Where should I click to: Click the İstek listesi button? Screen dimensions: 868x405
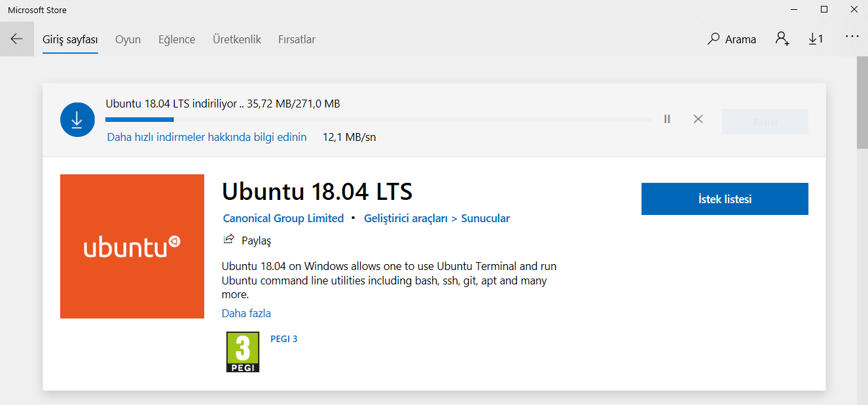tap(725, 199)
